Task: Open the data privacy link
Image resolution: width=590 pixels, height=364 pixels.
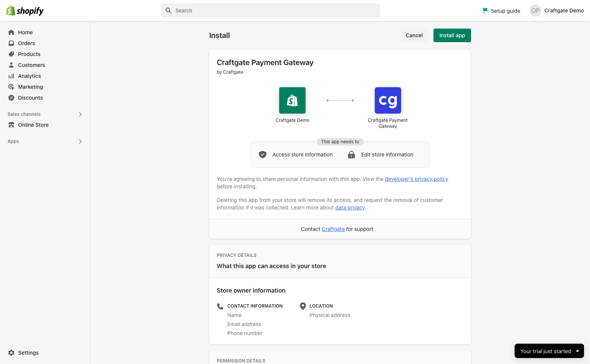Action: coord(350,208)
